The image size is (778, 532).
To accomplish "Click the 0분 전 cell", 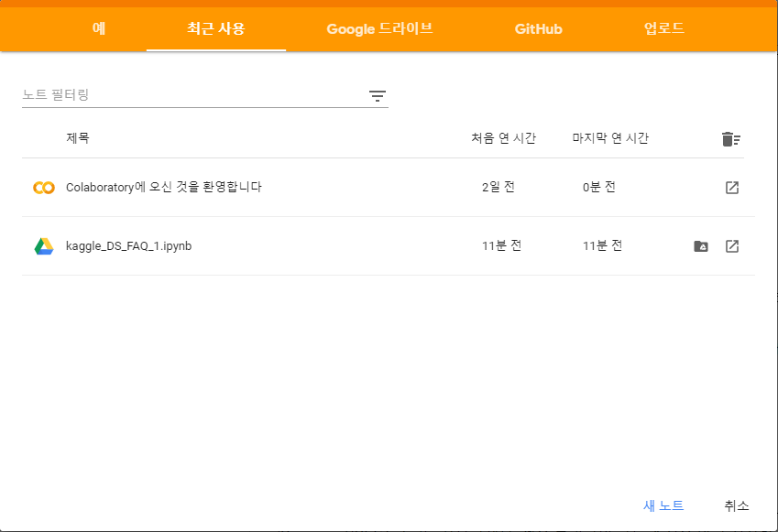I will (x=599, y=187).
